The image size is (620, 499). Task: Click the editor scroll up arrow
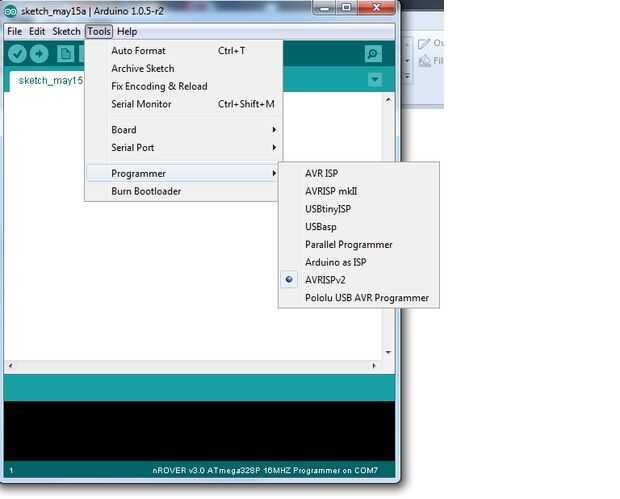(x=388, y=100)
